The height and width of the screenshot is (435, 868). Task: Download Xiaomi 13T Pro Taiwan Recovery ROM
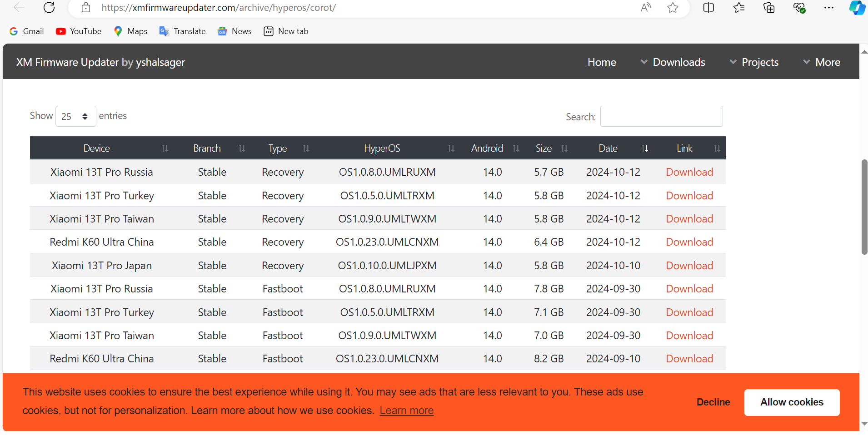689,219
